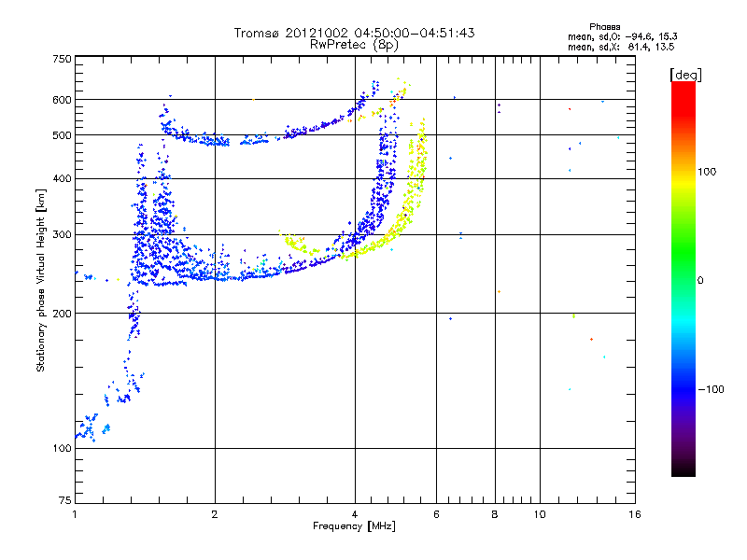Click the blue trace cluster near 100 km, 1 MHz
Viewport: 747px width, 560px height.
click(x=88, y=427)
